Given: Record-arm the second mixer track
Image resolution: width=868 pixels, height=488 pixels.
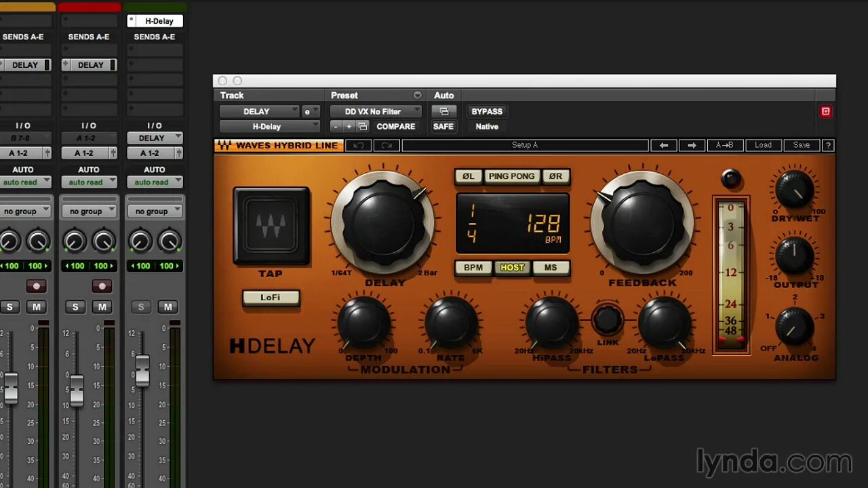Looking at the screenshot, I should (x=102, y=286).
